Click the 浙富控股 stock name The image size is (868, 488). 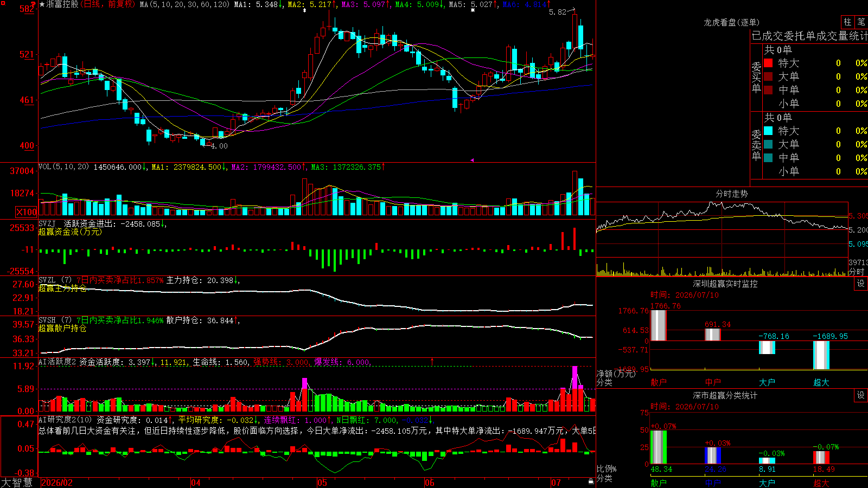pos(62,4)
